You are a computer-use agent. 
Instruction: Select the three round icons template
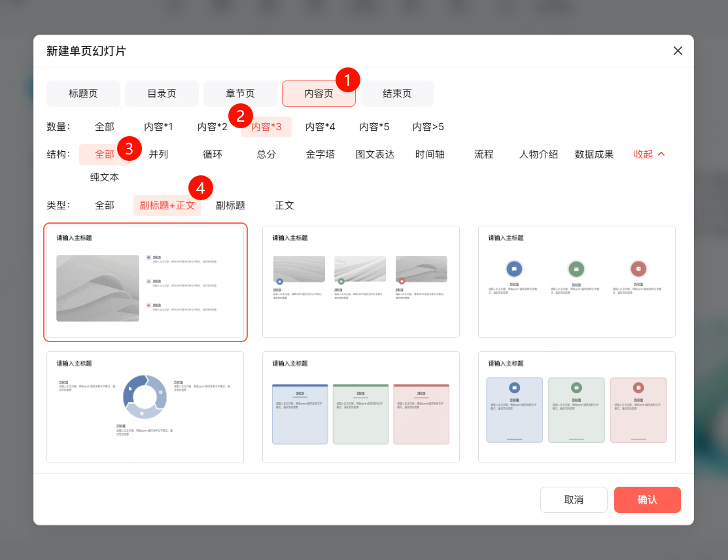pyautogui.click(x=577, y=282)
